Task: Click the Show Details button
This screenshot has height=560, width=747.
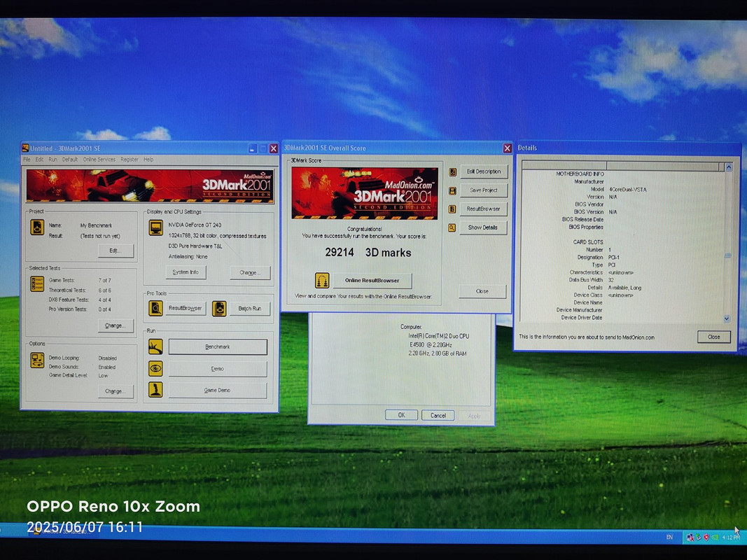Action: click(482, 227)
